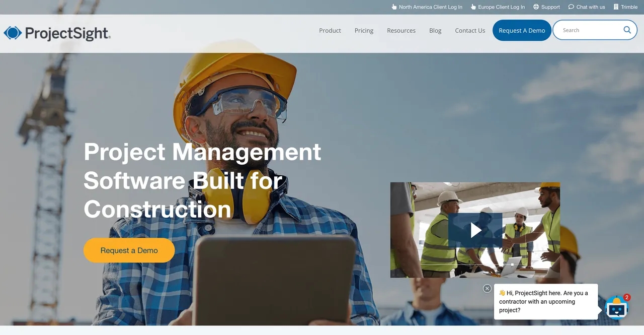Open the Pricing page
Viewport: 644px width, 335px height.
(x=364, y=31)
